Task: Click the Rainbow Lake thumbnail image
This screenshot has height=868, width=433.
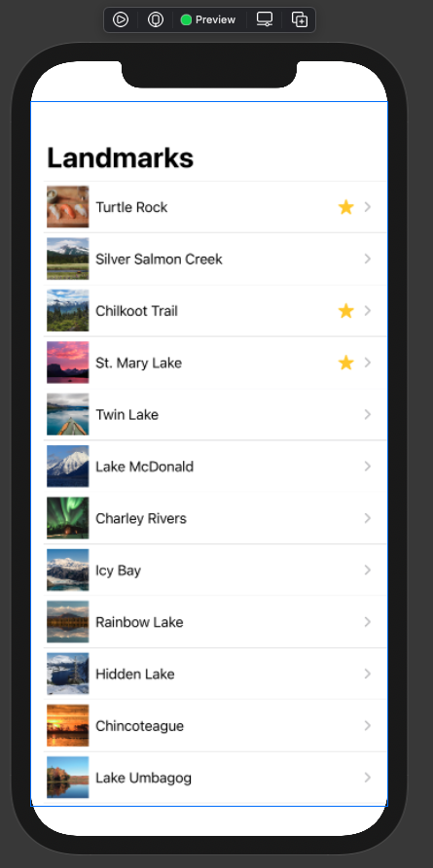Action: 68,622
